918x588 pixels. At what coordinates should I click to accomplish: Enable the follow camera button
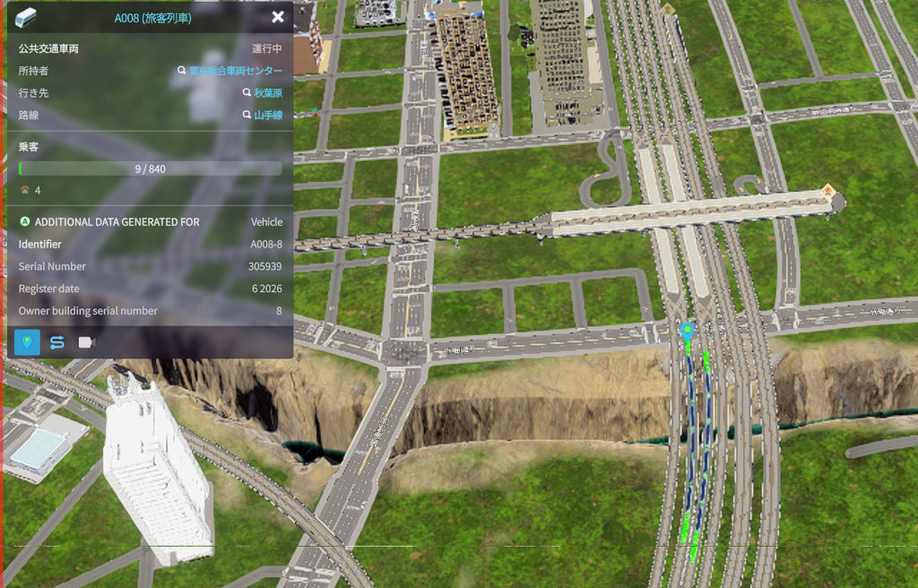pyautogui.click(x=87, y=342)
